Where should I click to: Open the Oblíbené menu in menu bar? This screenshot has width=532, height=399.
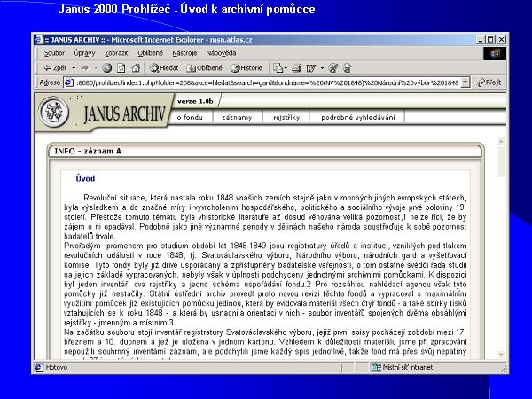pos(151,53)
